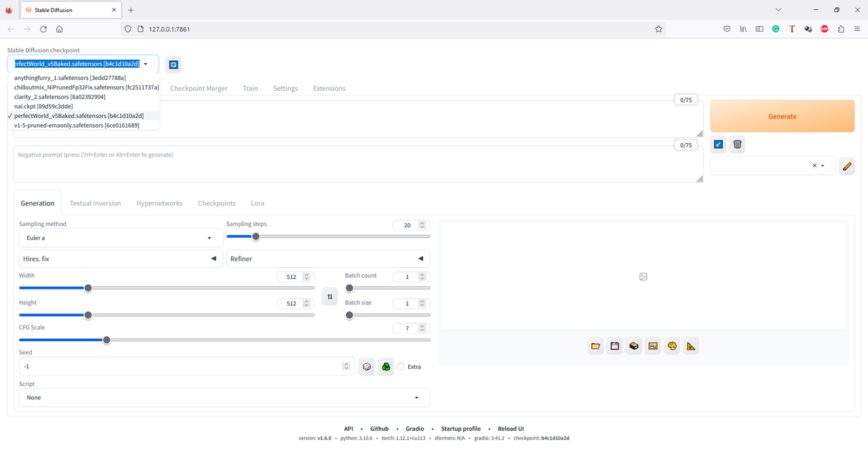This screenshot has height=470, width=868.
Task: Switch to Lora tab
Action: (x=258, y=203)
